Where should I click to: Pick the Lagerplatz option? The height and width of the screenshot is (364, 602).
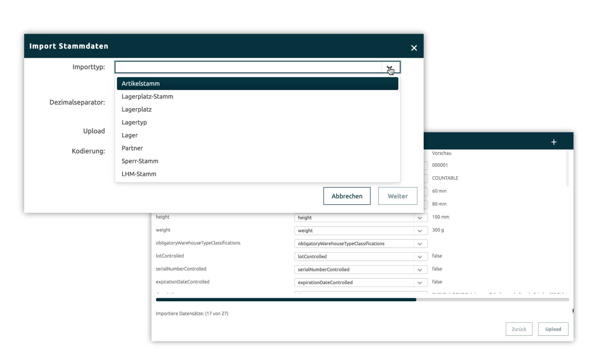click(136, 110)
